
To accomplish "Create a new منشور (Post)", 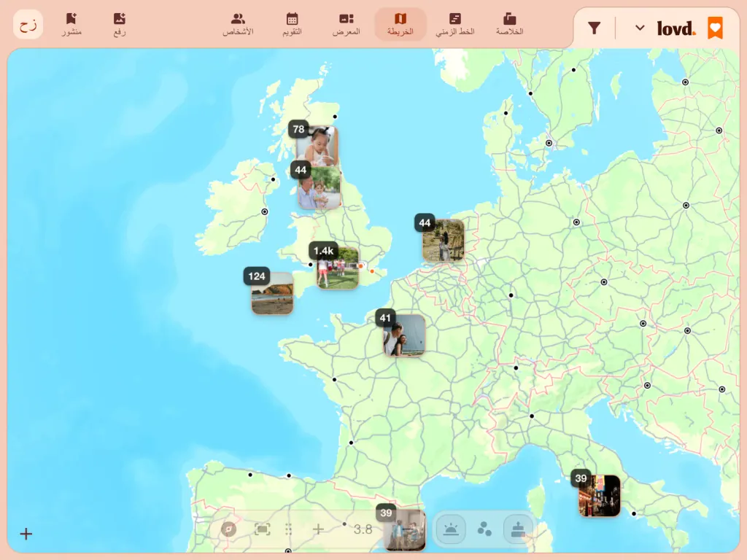I will coord(71,24).
